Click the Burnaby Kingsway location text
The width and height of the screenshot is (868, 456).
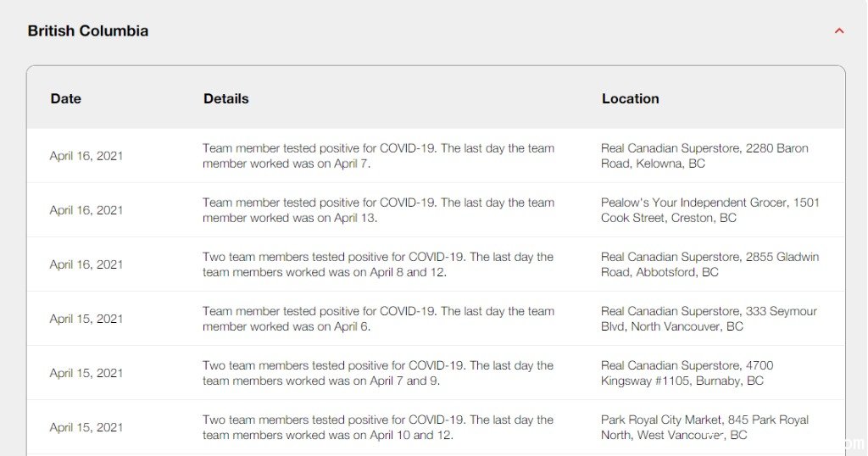[687, 373]
